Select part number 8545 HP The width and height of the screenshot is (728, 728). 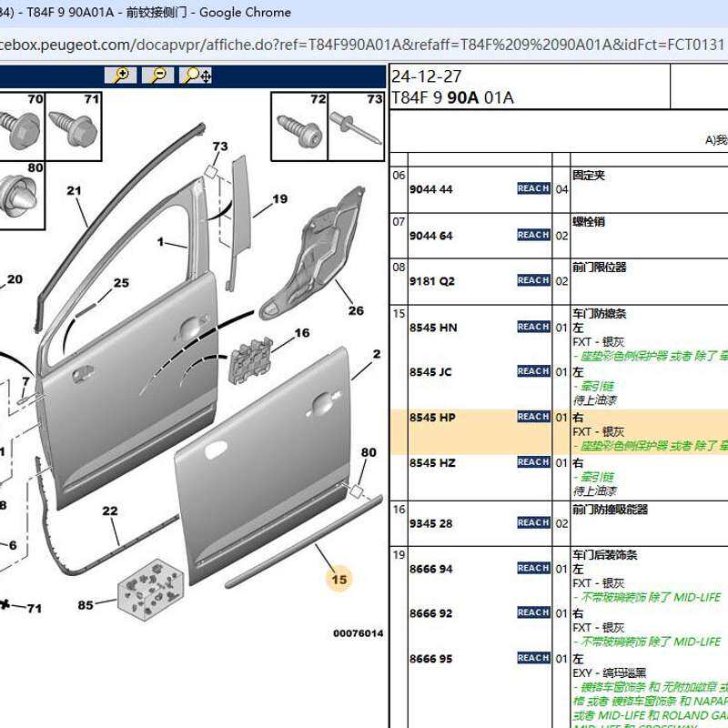pyautogui.click(x=432, y=418)
